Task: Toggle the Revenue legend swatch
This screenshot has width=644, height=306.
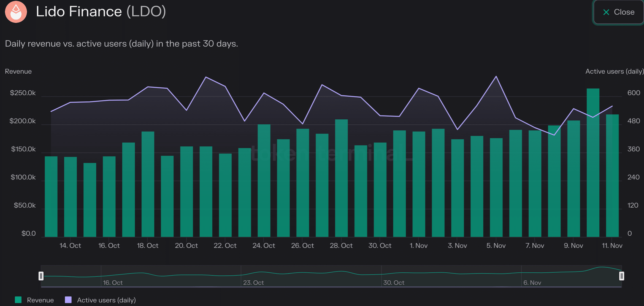Action: click(x=18, y=300)
